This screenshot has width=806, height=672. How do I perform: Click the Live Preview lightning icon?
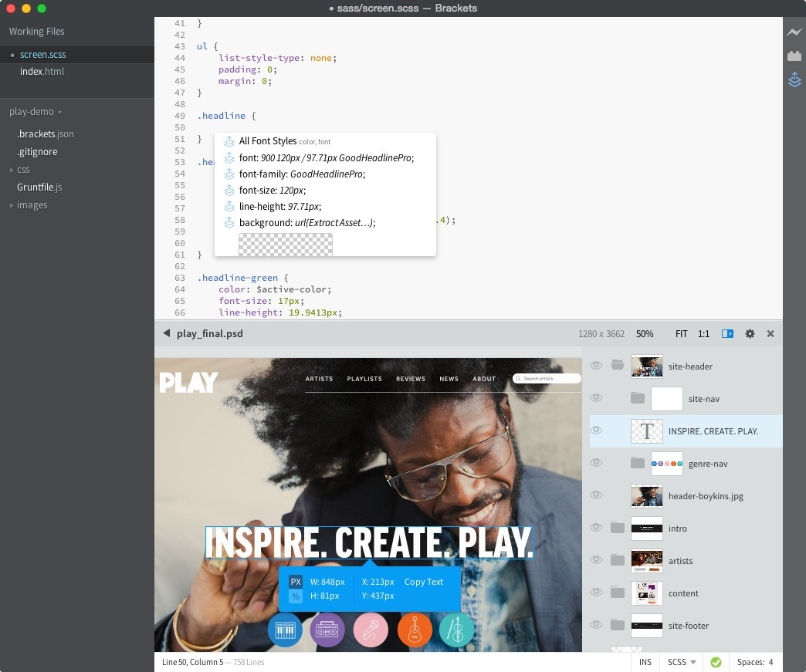(x=794, y=32)
